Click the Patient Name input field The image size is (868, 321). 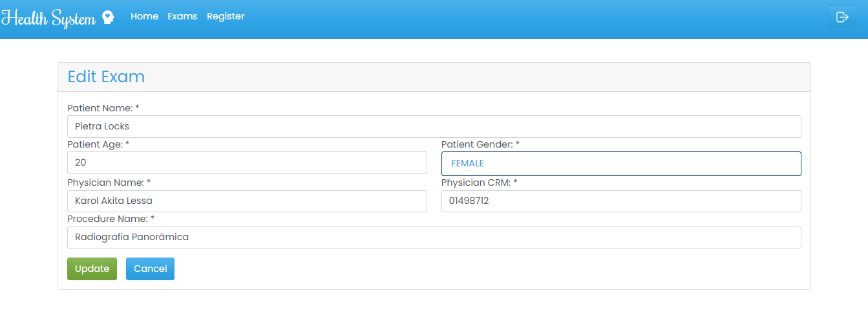click(x=434, y=126)
